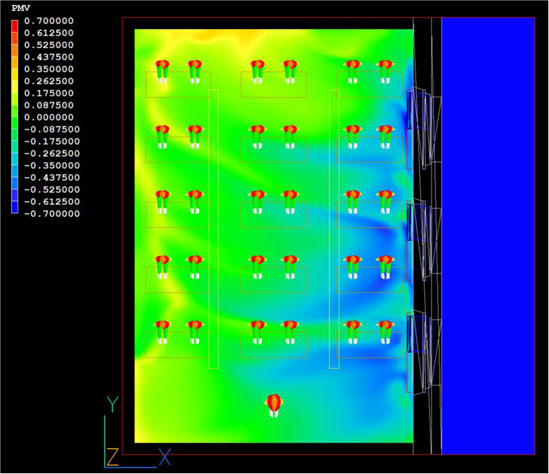Select the left tall vertical partition outline
Screen dimensions: 549x474
click(214, 229)
